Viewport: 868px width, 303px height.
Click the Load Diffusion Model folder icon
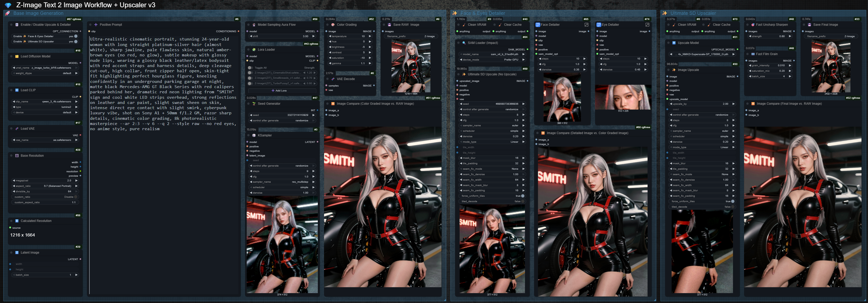coord(17,57)
